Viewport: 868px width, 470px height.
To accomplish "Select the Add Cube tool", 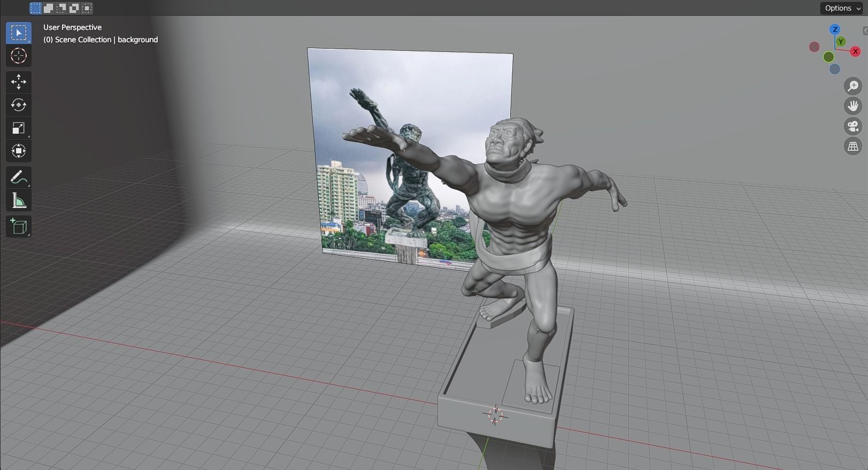I will pyautogui.click(x=19, y=227).
